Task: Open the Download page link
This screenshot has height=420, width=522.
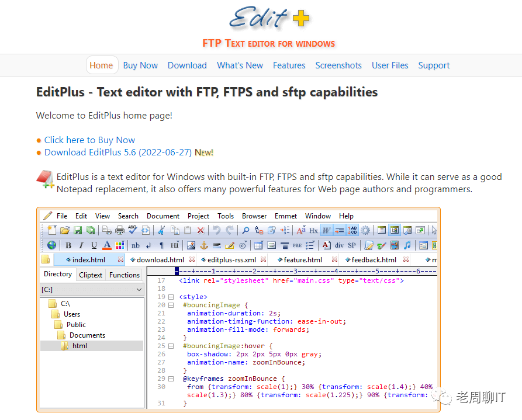Action: tap(187, 65)
